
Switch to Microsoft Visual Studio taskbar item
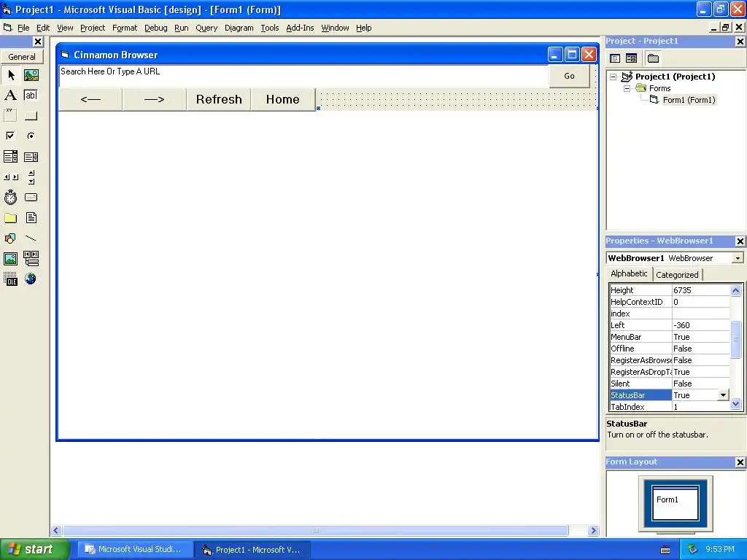tap(134, 550)
